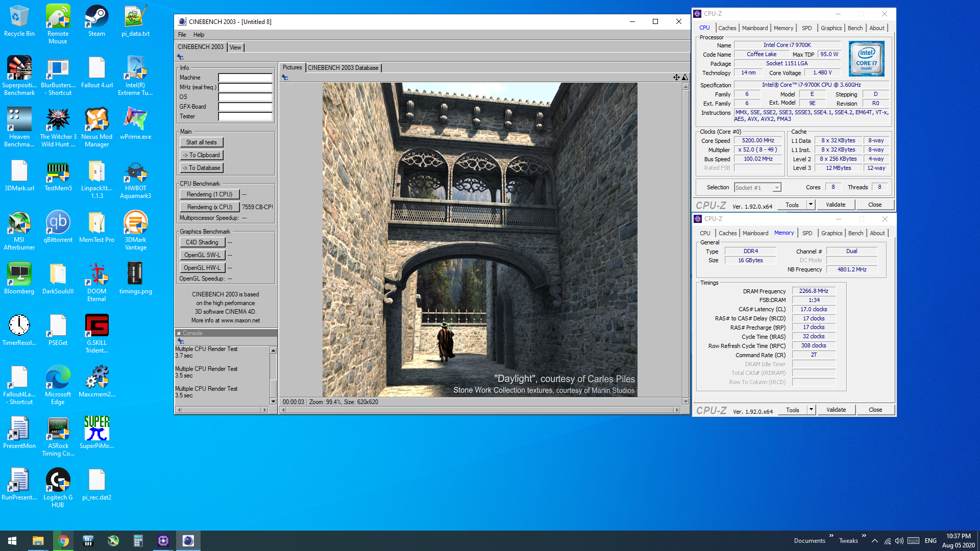
Task: Launch the DOOM Eternal shortcut
Action: (96, 282)
